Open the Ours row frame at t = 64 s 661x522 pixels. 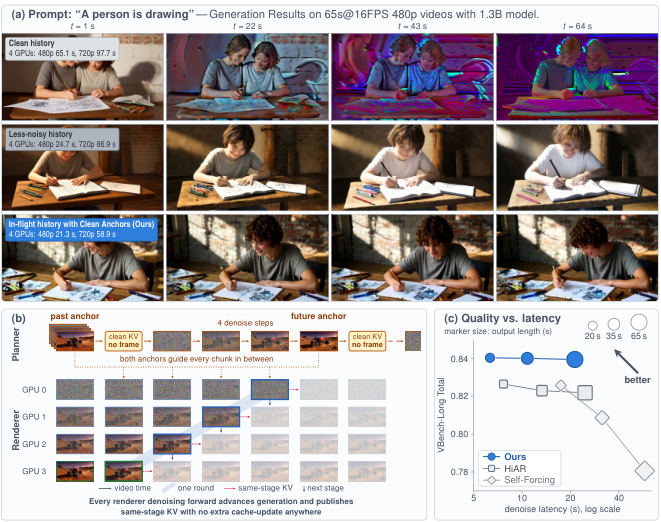577,258
